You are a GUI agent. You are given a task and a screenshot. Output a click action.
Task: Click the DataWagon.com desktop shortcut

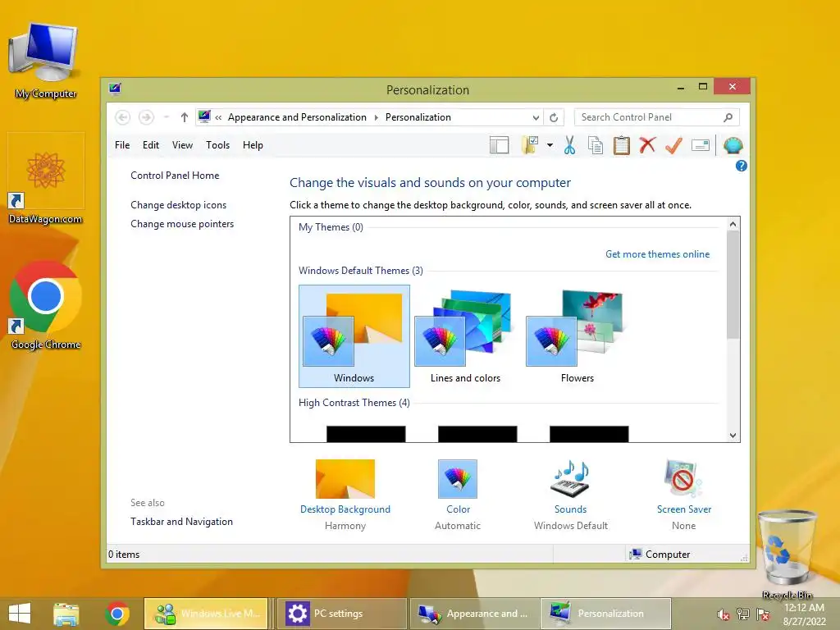pyautogui.click(x=46, y=180)
